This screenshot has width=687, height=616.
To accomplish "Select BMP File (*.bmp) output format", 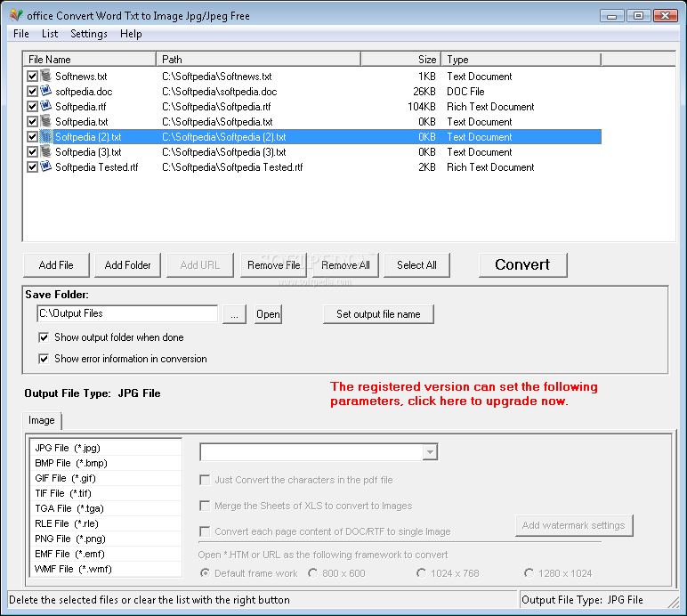I will (x=106, y=463).
